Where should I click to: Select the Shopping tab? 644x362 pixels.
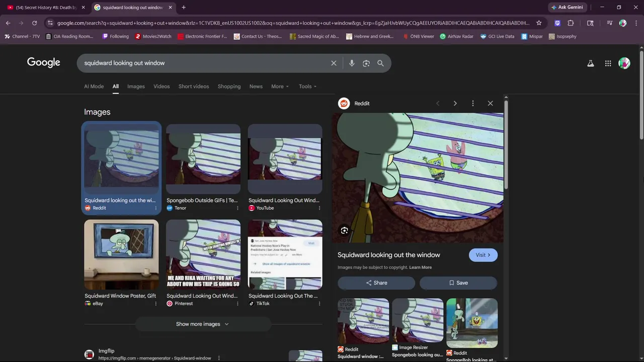pyautogui.click(x=229, y=86)
